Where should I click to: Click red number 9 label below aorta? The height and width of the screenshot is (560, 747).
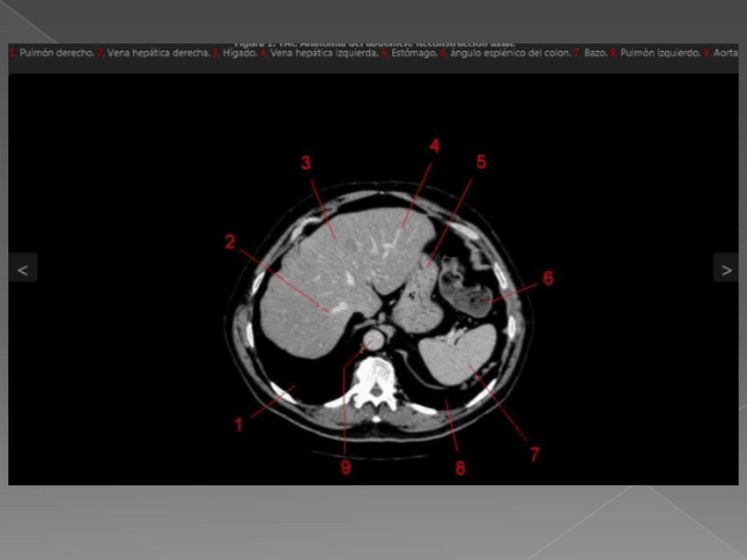(346, 468)
